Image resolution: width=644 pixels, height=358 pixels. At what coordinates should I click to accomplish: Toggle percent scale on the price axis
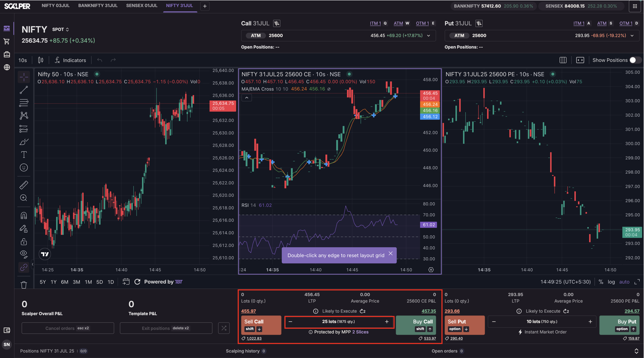tap(601, 282)
